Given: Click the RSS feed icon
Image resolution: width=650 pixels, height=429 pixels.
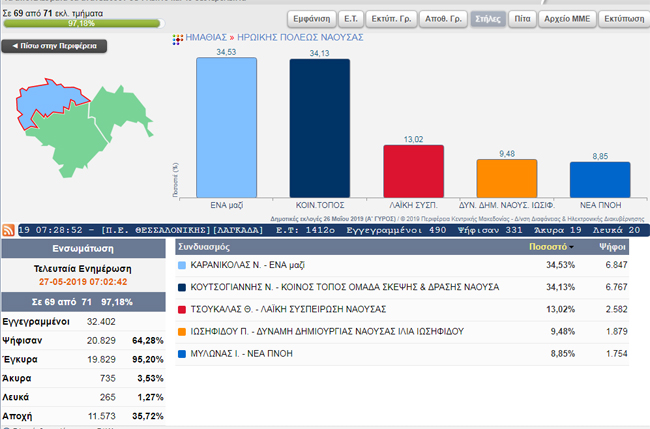Looking at the screenshot, I should click(9, 230).
